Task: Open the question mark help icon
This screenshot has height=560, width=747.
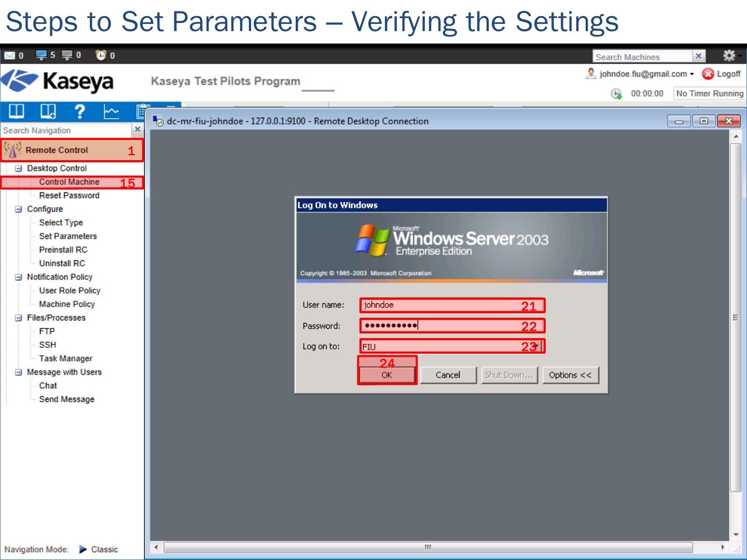Action: coord(79,111)
